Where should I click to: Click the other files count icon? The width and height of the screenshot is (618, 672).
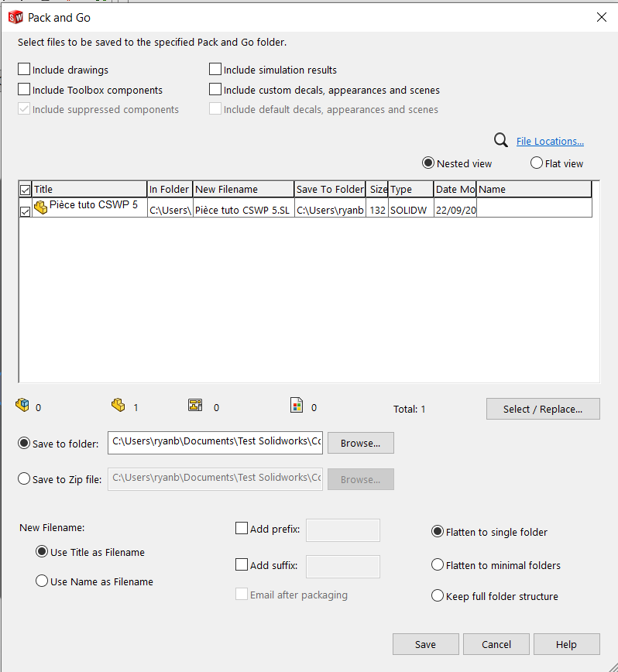[x=296, y=406]
